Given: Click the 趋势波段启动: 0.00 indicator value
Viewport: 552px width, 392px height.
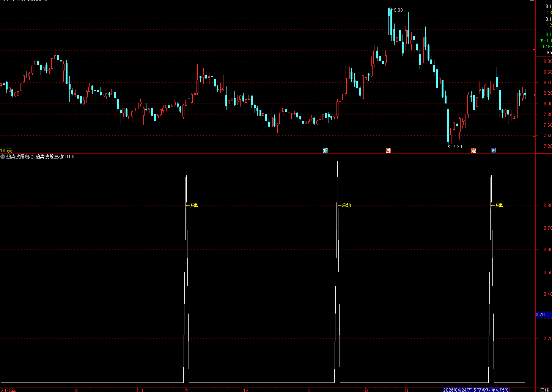Looking at the screenshot, I should 55,157.
